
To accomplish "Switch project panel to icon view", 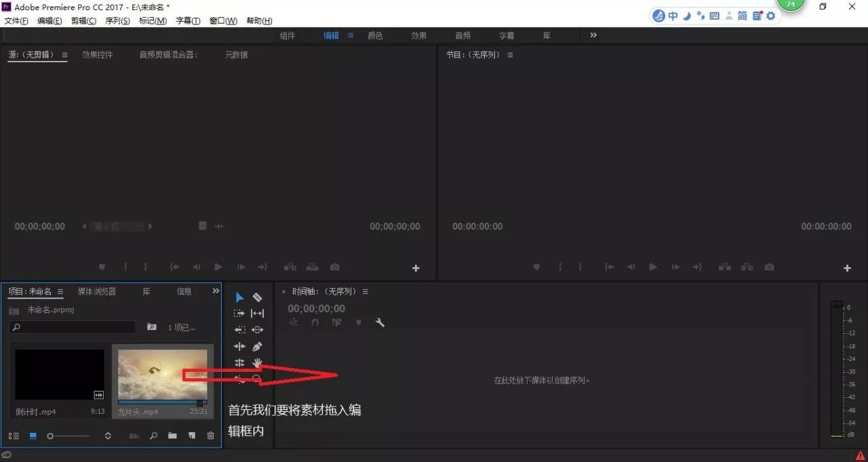I will (x=33, y=436).
